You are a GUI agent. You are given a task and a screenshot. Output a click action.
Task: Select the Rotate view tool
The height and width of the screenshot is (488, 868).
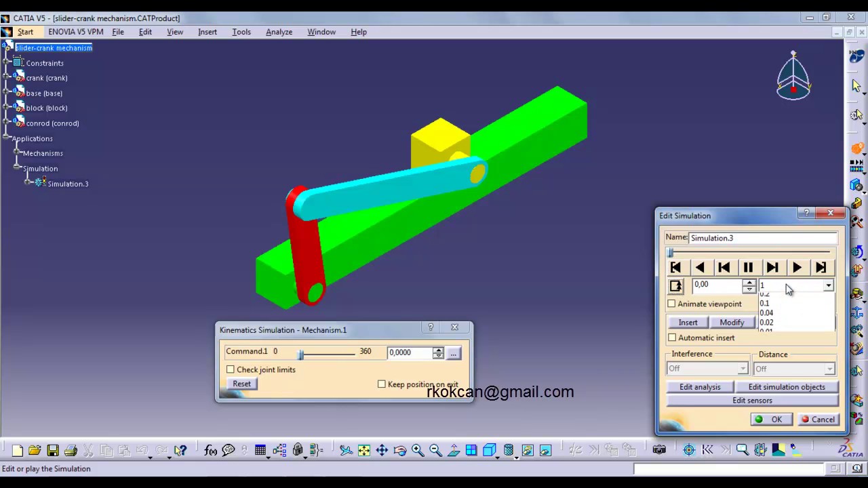pyautogui.click(x=400, y=450)
